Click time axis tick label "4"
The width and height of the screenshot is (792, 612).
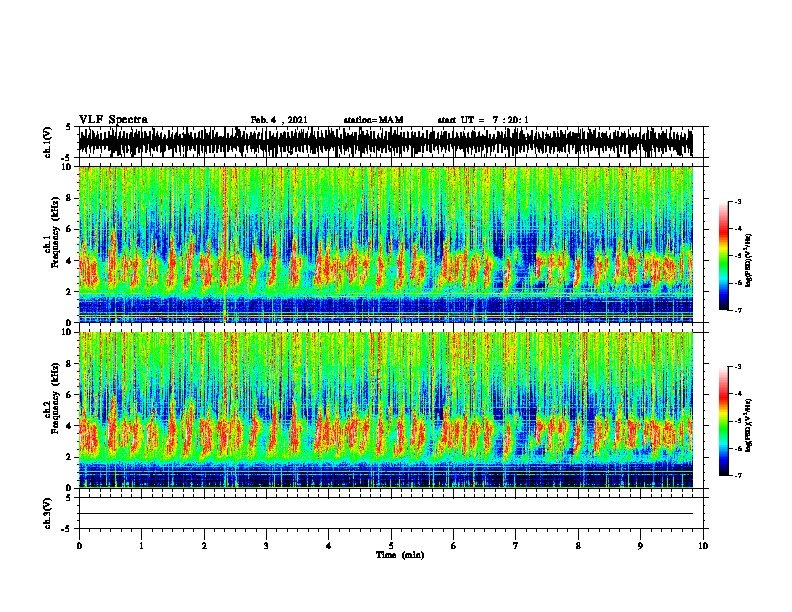(329, 546)
